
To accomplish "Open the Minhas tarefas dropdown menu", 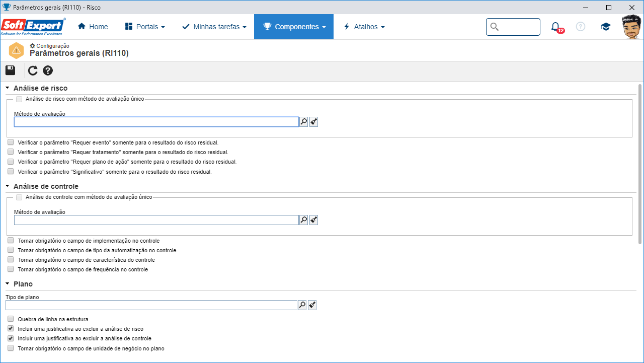I will pyautogui.click(x=214, y=27).
